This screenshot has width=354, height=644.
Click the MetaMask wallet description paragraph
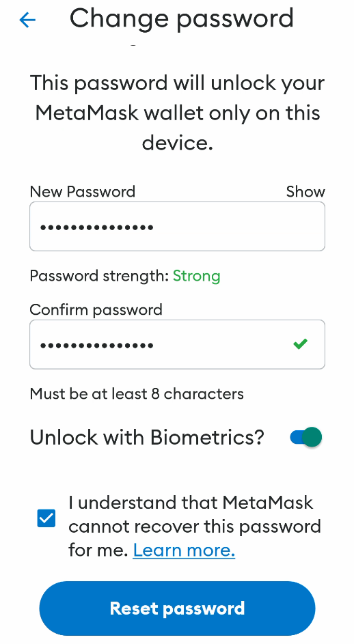177,113
